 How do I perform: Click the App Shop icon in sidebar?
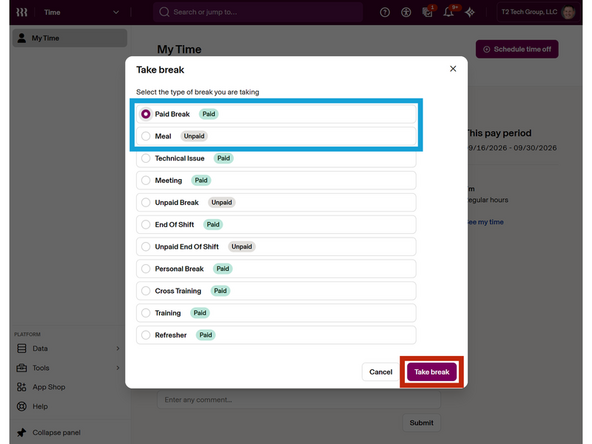[22, 387]
